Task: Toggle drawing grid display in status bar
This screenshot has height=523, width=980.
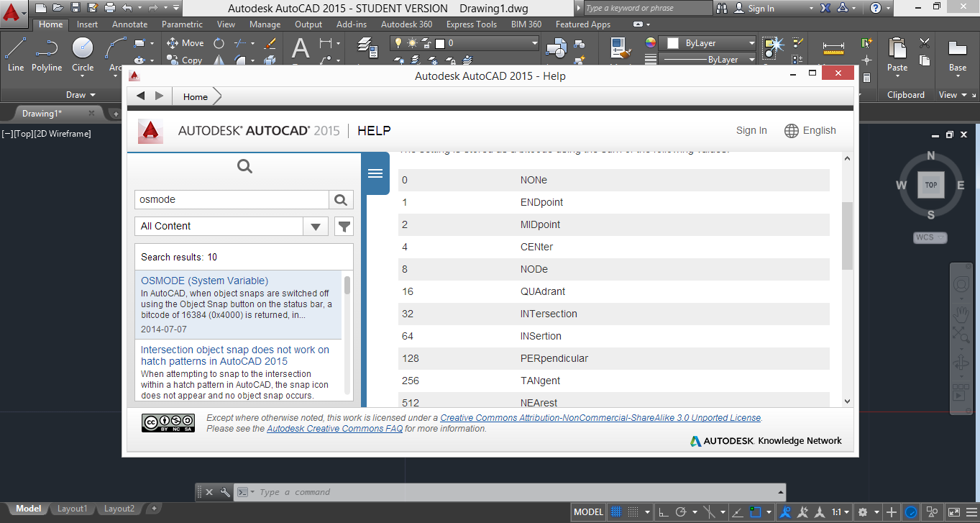Action: tap(616, 512)
